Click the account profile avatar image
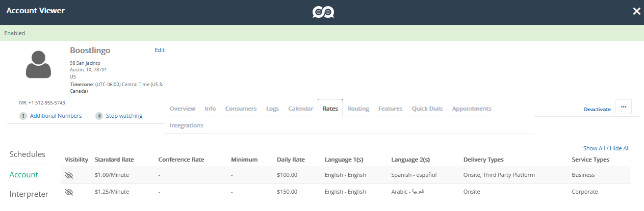644x211 pixels. [x=38, y=63]
